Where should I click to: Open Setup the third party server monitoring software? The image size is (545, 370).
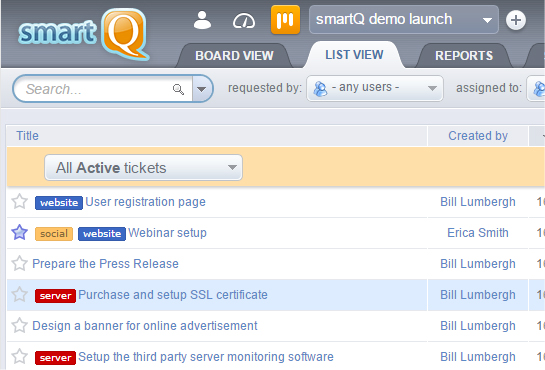[206, 357]
